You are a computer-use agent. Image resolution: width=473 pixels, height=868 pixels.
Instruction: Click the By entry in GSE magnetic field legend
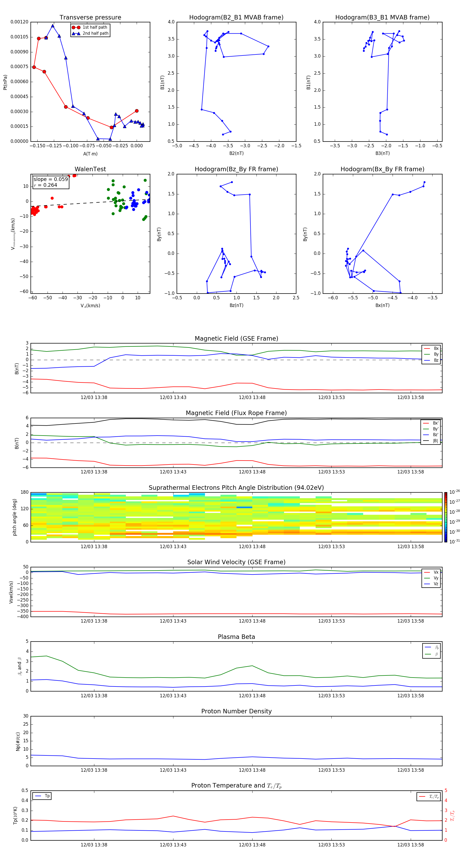pos(431,355)
